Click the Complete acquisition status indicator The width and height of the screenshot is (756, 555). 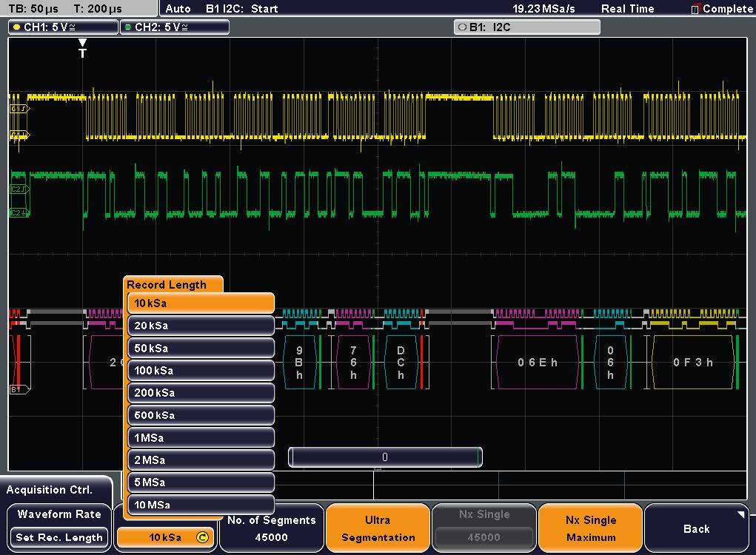coord(722,9)
